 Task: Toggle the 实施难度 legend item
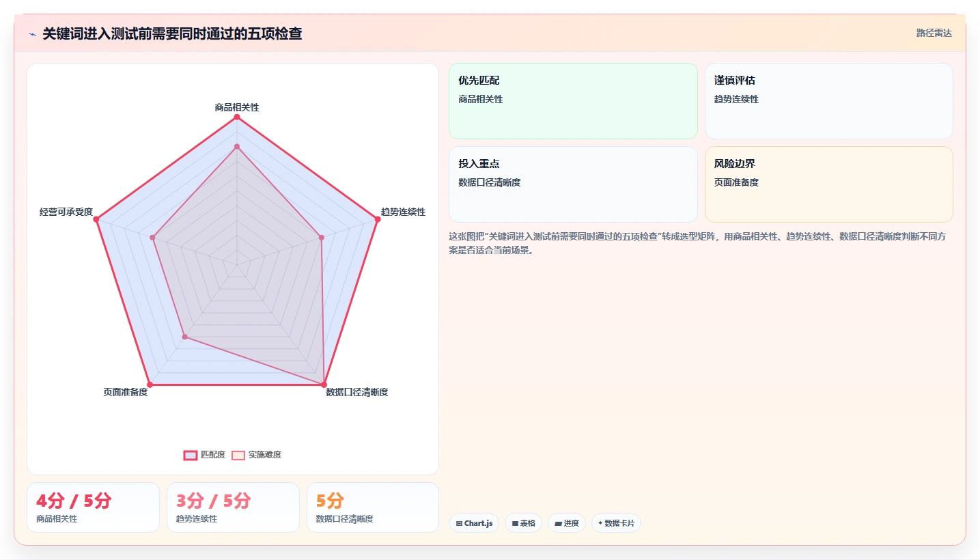click(256, 455)
